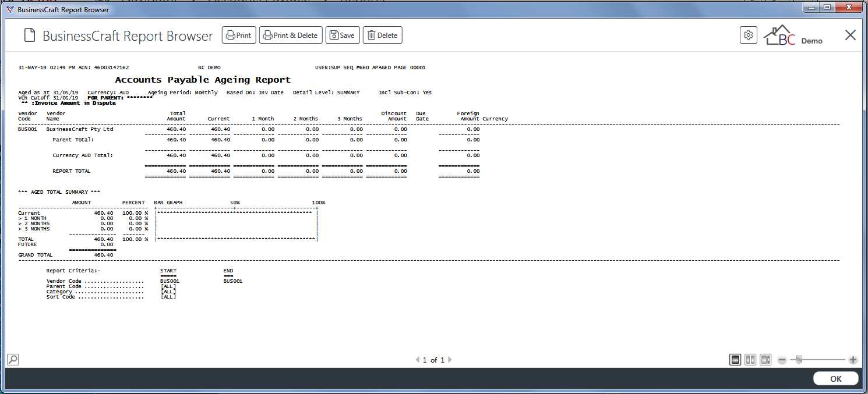Screen dimensions: 868x394
Task: Click the "1 Month" column header
Action: [x=263, y=119]
